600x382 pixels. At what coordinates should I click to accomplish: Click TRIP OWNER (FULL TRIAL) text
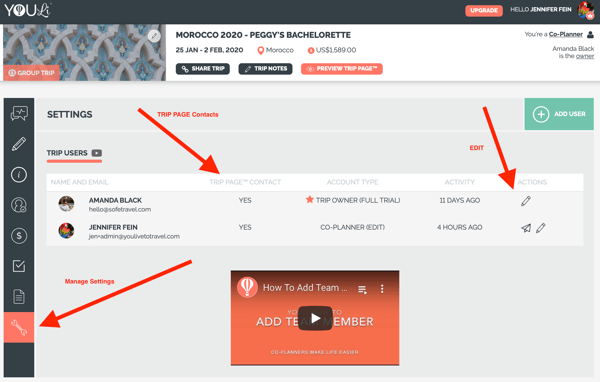(358, 201)
